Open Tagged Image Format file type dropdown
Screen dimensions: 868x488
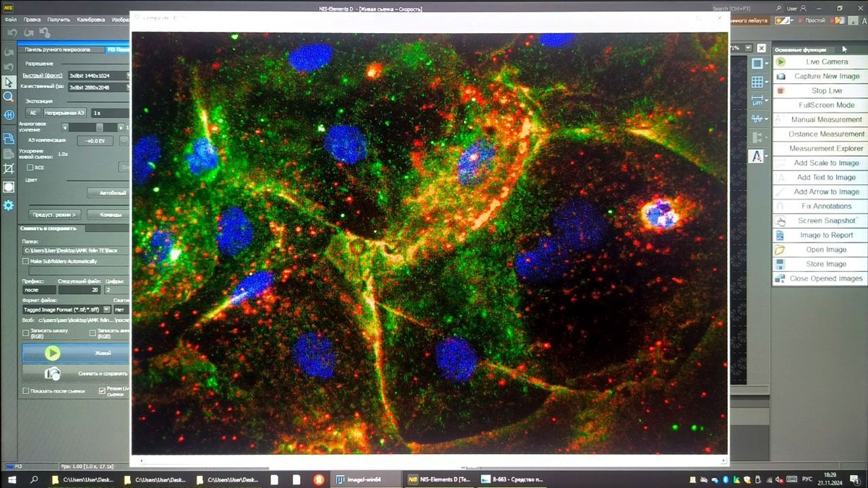pyautogui.click(x=67, y=309)
